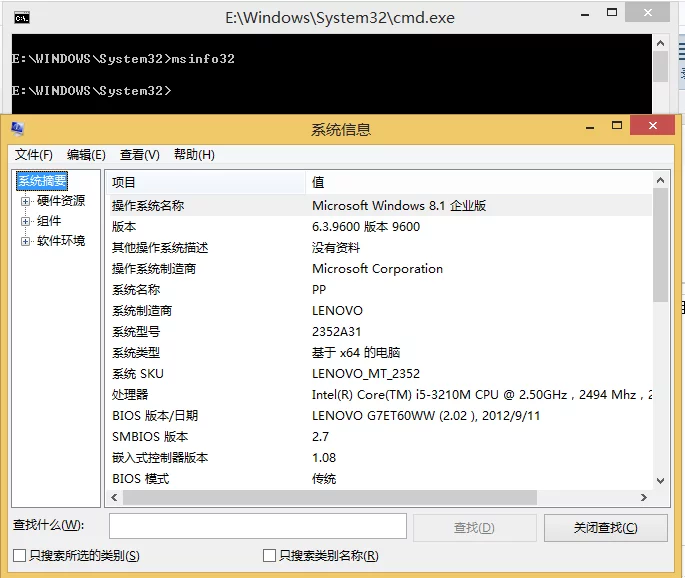Open the 文件(F) menu
Screen dimensions: 685x578
click(34, 155)
